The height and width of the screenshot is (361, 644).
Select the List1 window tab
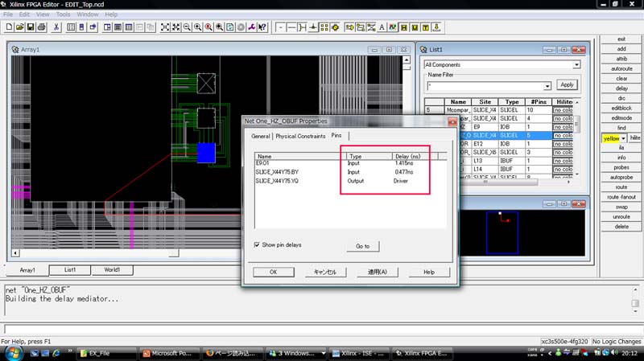[x=70, y=269]
